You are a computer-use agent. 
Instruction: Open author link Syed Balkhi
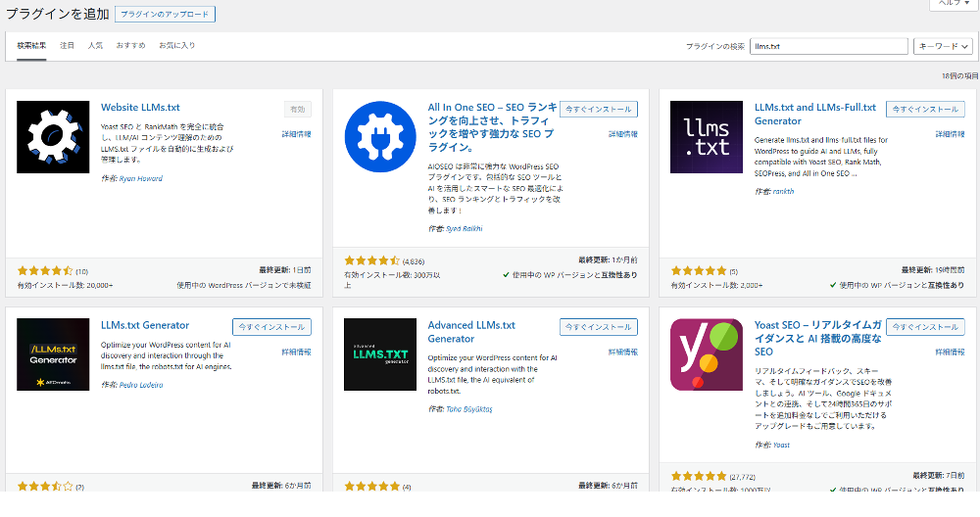tap(465, 228)
